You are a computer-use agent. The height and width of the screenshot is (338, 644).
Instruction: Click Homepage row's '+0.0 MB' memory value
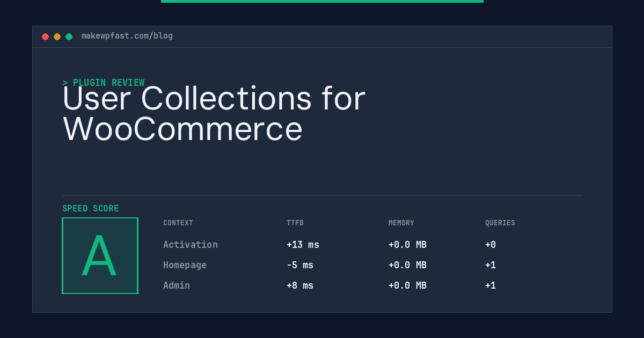[x=407, y=265]
